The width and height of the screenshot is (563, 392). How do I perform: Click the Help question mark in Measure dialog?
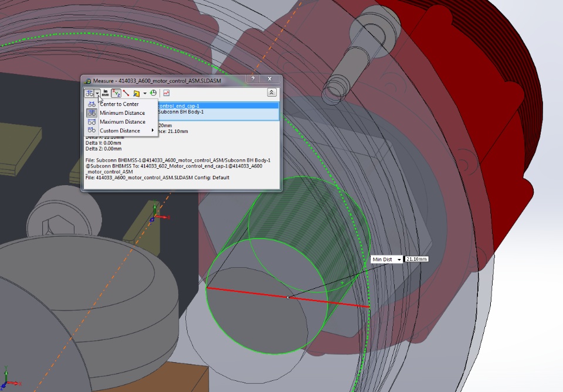click(253, 79)
